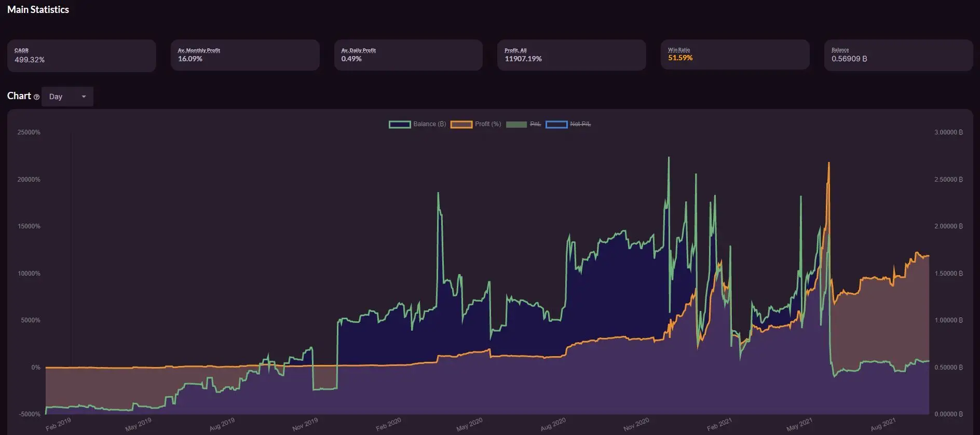This screenshot has height=435, width=980.
Task: Click the green Balance legend swatch
Action: point(400,124)
